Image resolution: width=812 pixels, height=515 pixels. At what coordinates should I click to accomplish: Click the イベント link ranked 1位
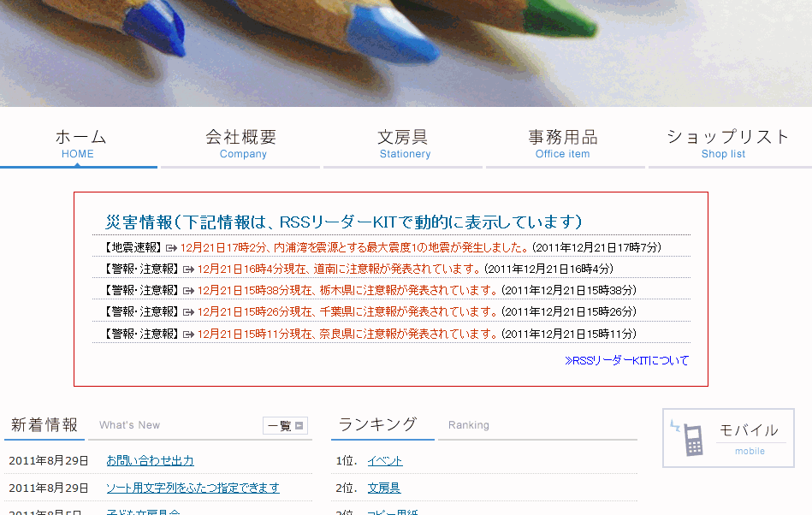click(385, 461)
